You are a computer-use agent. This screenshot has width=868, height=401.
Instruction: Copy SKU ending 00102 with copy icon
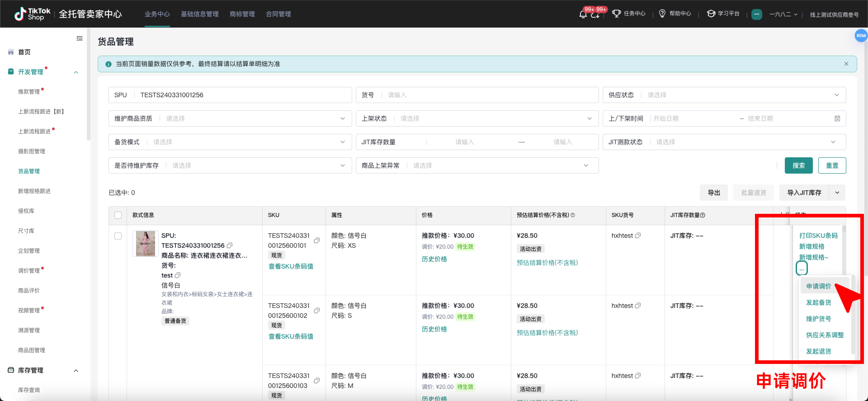(317, 310)
